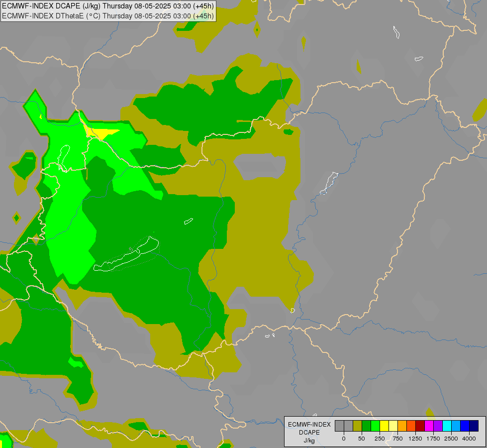Pick the dark red legend swatch
The image size is (487, 448).
coord(420,426)
